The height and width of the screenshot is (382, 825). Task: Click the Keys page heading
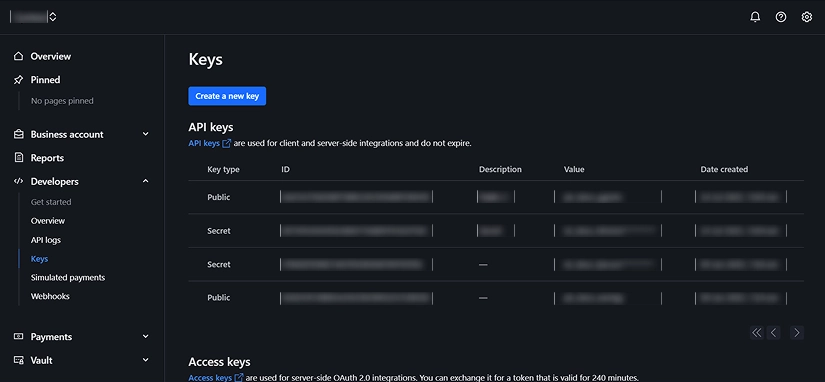pos(206,59)
